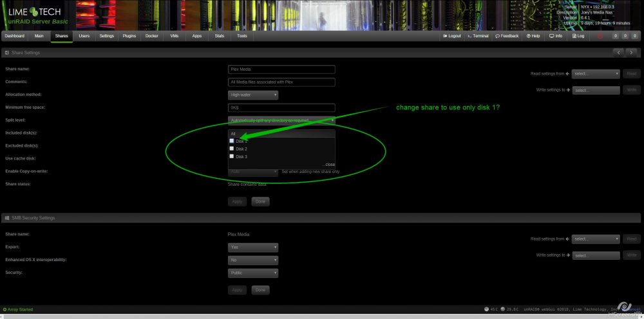Open the SMB Export dropdown
Viewport: 644px width, 319px height.
click(253, 248)
